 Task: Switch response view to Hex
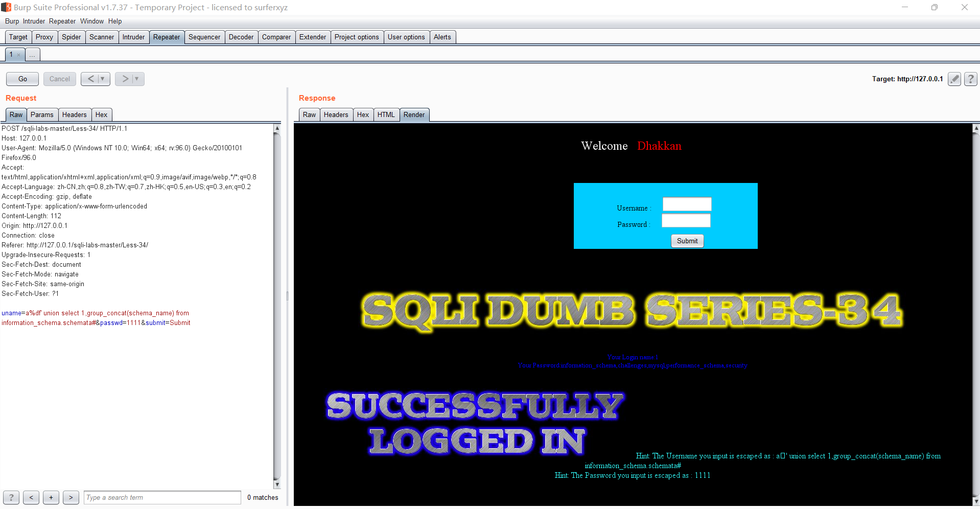pyautogui.click(x=363, y=114)
